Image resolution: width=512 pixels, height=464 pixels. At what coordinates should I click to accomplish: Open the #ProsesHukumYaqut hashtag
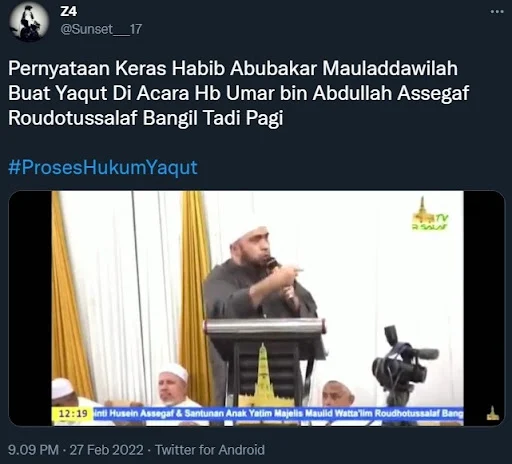[103, 167]
